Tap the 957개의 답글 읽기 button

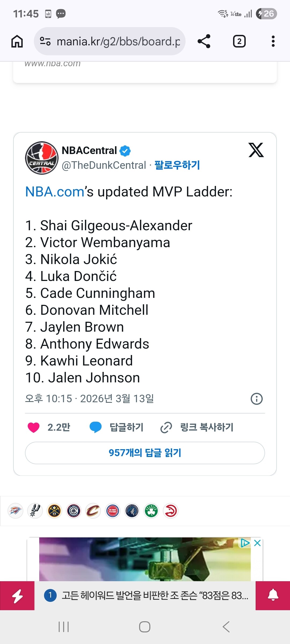click(145, 453)
